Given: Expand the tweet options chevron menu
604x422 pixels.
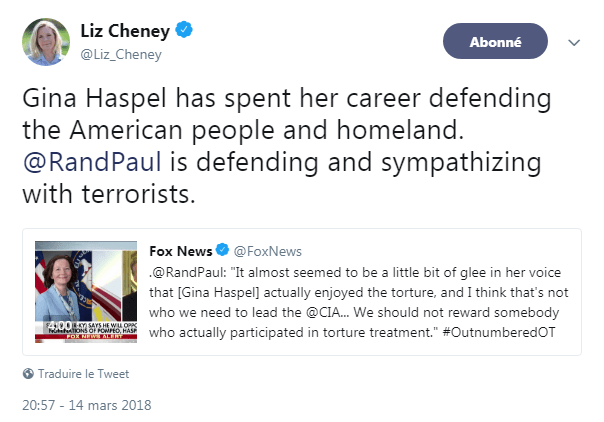Looking at the screenshot, I should click(x=574, y=42).
